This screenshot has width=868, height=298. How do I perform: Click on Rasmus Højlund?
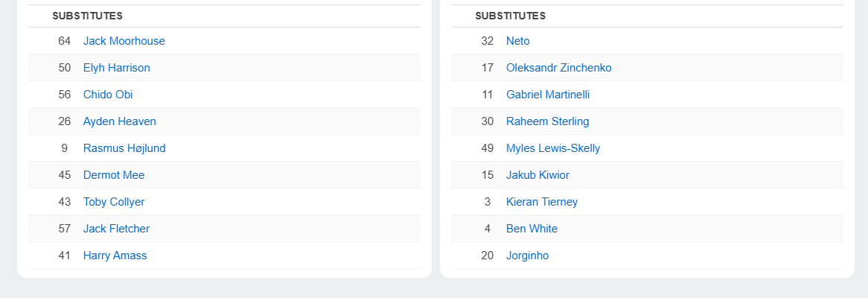click(124, 148)
